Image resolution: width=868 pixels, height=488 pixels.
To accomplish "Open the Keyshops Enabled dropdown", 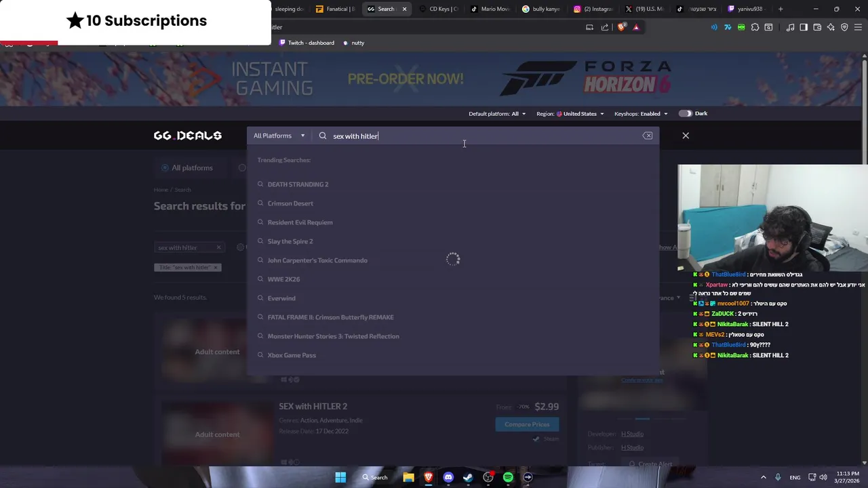I will click(x=641, y=114).
